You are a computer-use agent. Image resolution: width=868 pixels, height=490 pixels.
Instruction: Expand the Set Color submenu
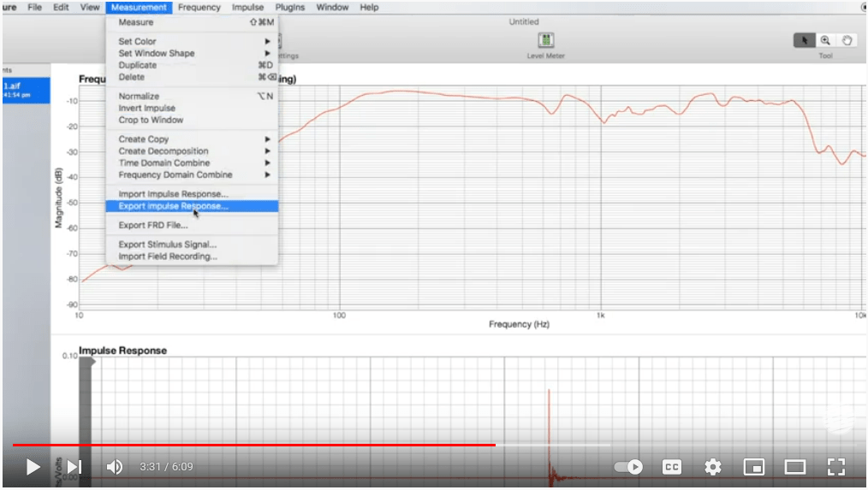[x=192, y=42]
